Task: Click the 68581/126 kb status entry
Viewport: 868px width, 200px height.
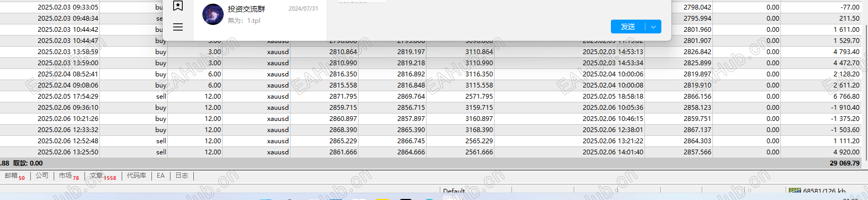Action: [824, 190]
